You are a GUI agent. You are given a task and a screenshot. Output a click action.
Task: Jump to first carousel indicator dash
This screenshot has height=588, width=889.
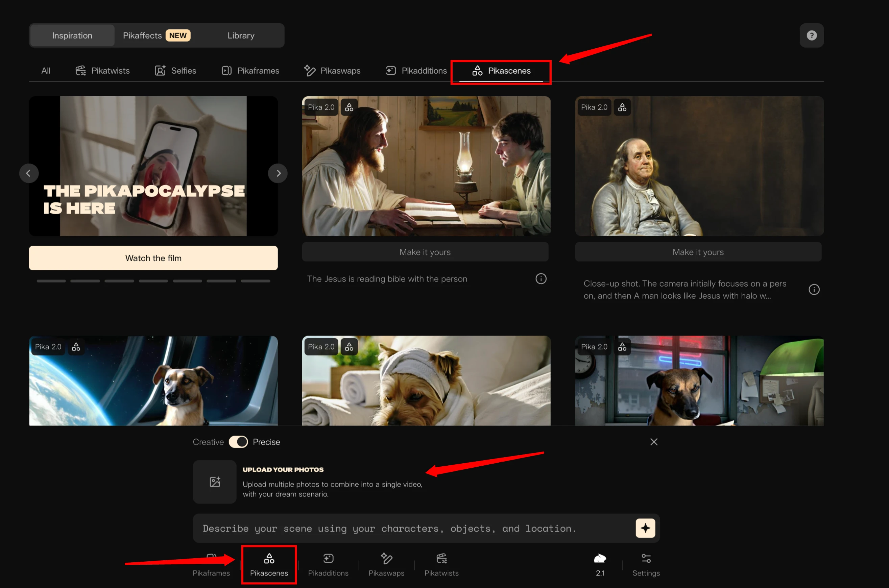51,281
